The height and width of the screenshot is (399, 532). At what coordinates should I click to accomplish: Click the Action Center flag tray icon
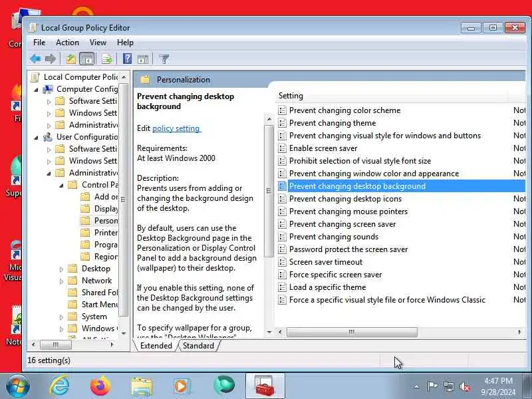pyautogui.click(x=432, y=386)
